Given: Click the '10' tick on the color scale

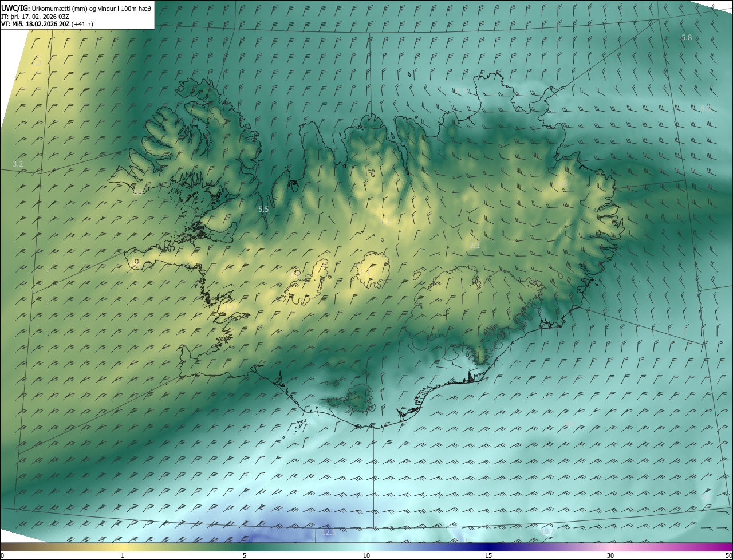Looking at the screenshot, I should coord(366,555).
